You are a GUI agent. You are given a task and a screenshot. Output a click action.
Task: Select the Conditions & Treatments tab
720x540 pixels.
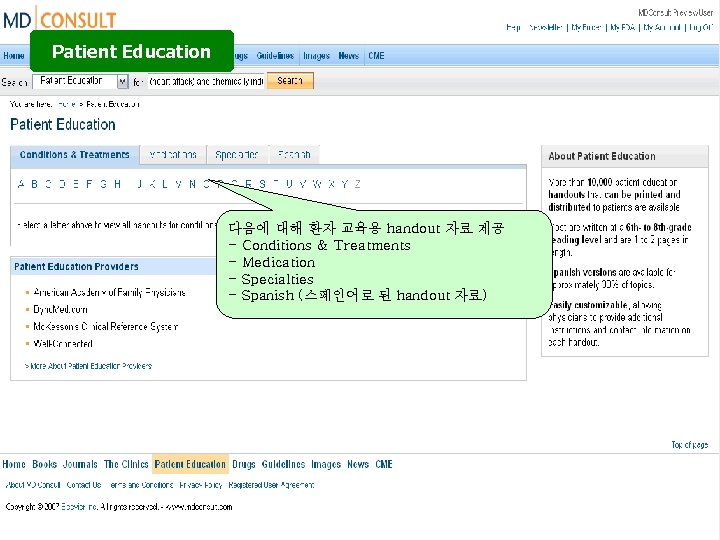point(74,155)
